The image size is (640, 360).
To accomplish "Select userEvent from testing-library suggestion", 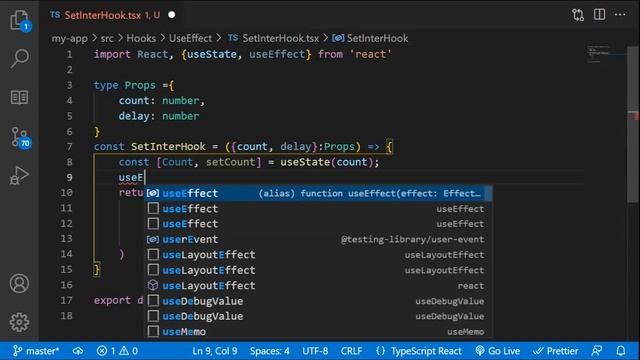I will (x=318, y=239).
